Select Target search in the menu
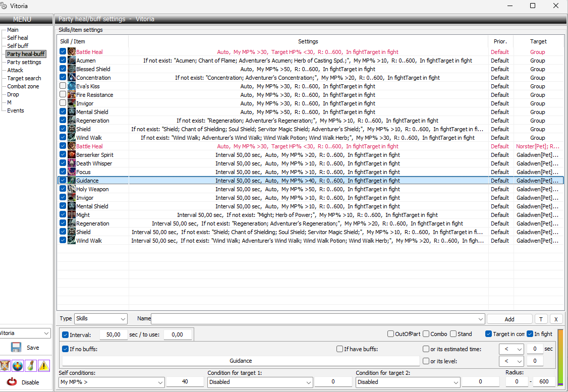The height and width of the screenshot is (392, 568). point(24,78)
